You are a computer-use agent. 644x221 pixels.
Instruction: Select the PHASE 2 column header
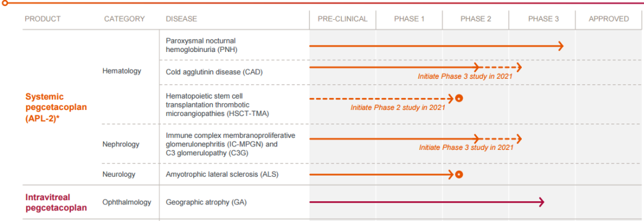[x=476, y=19]
